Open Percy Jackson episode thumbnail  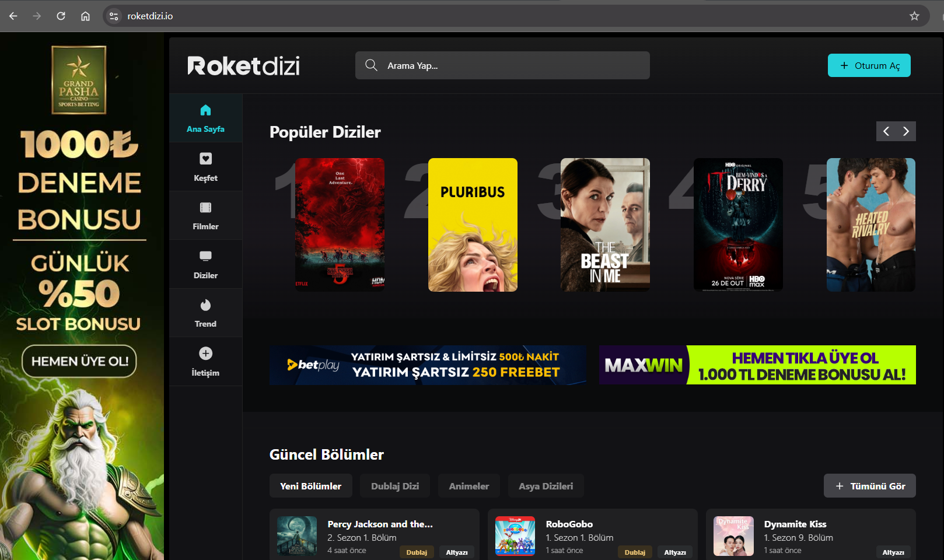297,535
